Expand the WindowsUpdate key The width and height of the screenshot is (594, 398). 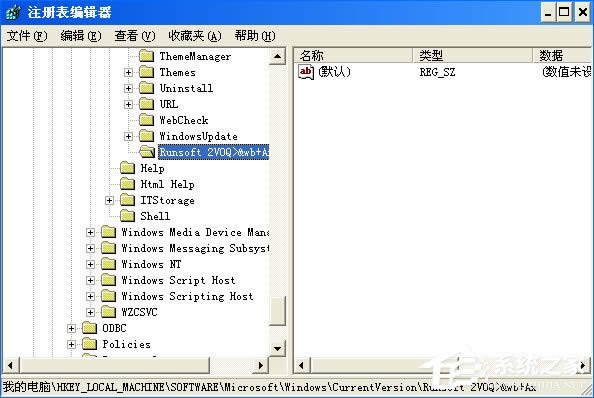point(128,136)
